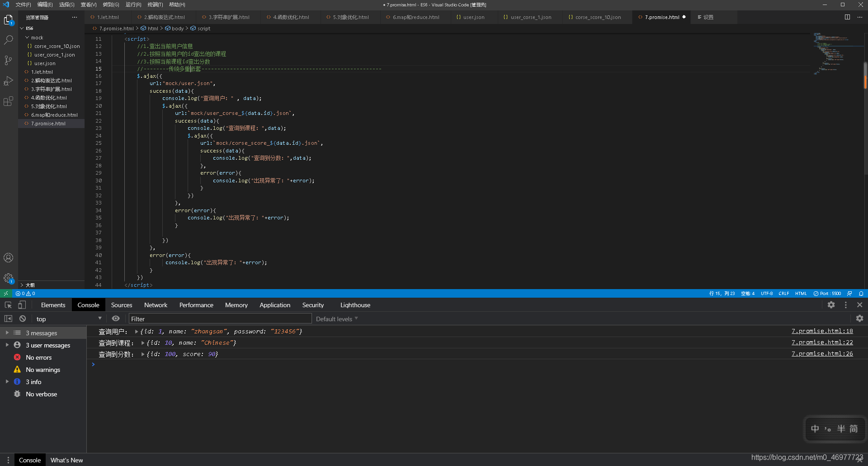
Task: Switch to the 1.let.html editor tab
Action: (x=108, y=17)
